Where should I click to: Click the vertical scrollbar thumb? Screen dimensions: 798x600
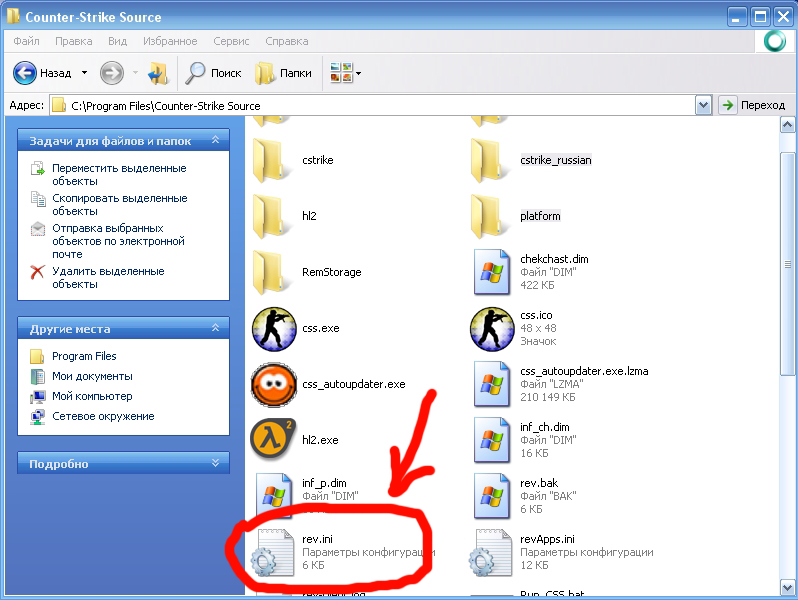pyautogui.click(x=787, y=264)
